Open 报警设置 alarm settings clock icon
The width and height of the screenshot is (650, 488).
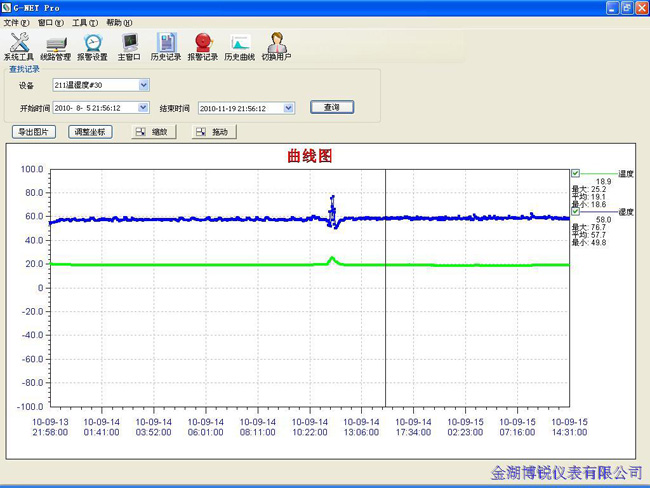pos(93,45)
